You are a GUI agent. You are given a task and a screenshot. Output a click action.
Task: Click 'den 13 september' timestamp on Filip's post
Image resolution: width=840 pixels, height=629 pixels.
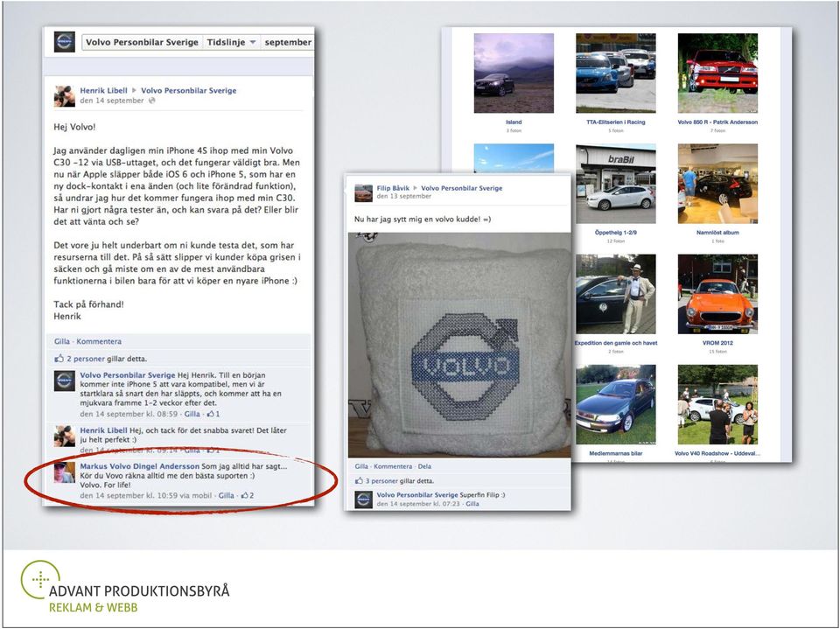(x=404, y=196)
